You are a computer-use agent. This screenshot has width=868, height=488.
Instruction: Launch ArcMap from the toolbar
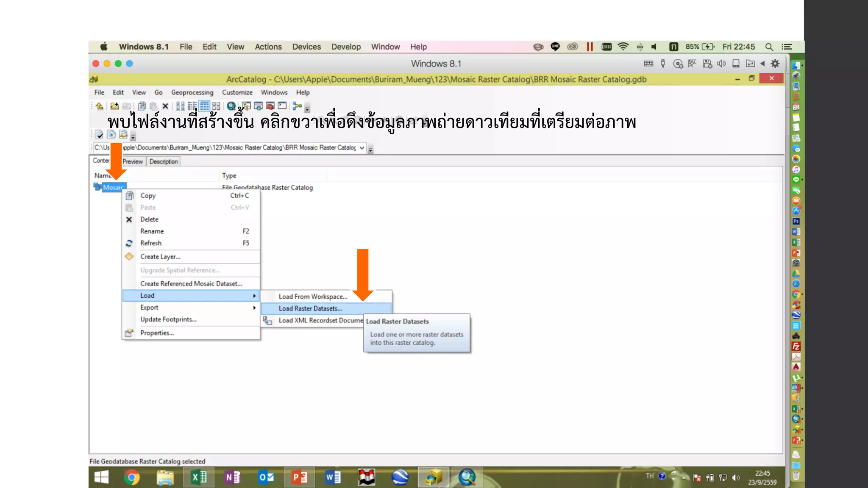coord(231,106)
